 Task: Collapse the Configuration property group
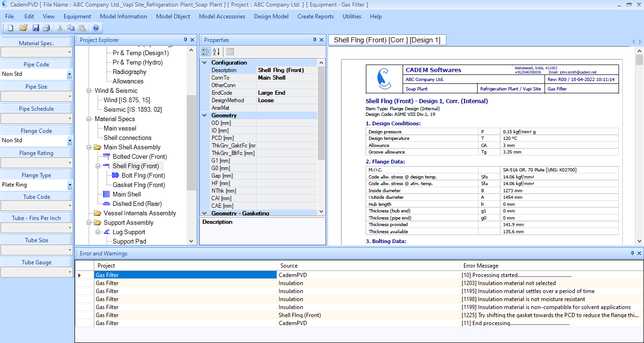click(x=205, y=62)
